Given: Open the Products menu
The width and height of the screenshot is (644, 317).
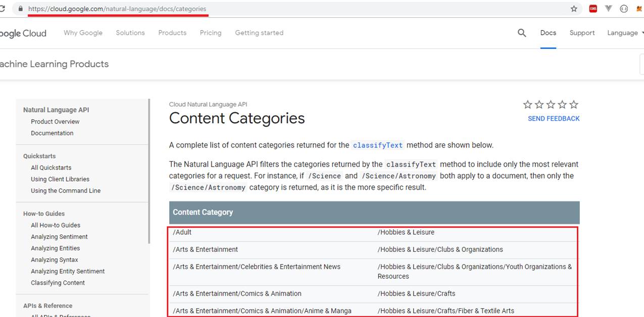Looking at the screenshot, I should (x=172, y=33).
